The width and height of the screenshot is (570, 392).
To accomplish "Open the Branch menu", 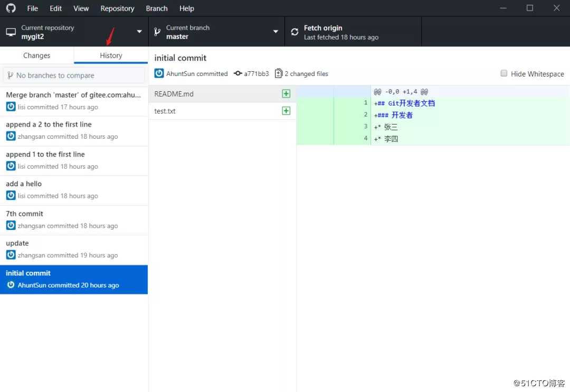I will point(157,8).
